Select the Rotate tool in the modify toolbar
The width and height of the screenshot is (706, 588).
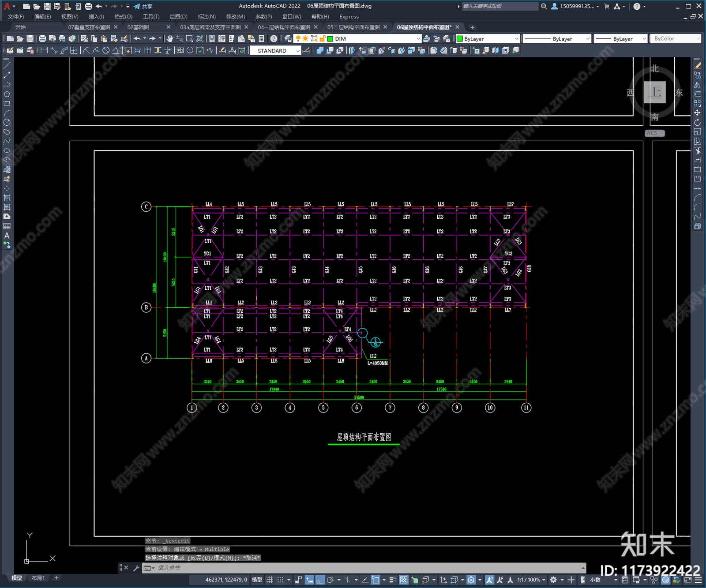[x=697, y=122]
